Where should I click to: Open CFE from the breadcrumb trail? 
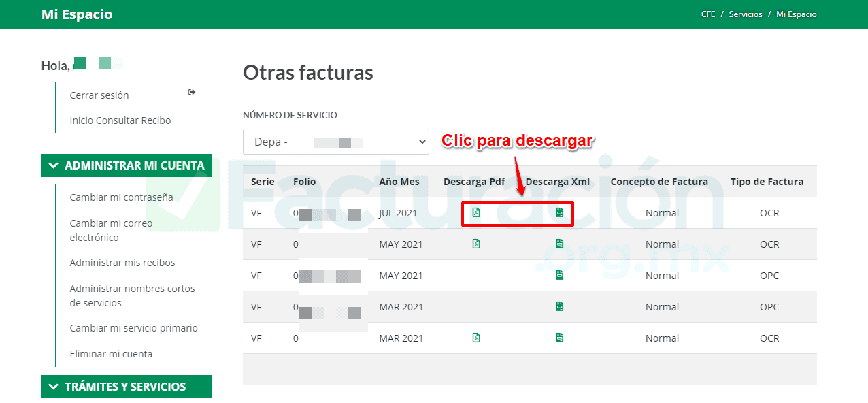708,14
